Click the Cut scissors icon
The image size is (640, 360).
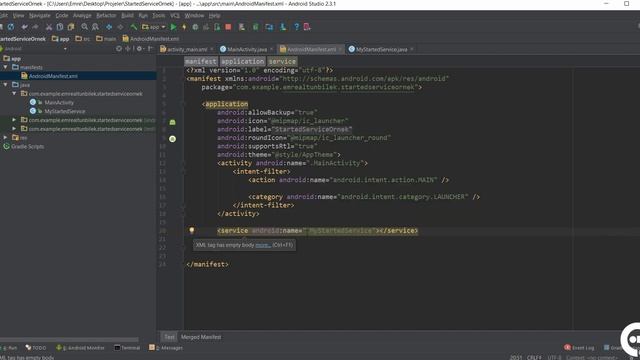coord(49,27)
